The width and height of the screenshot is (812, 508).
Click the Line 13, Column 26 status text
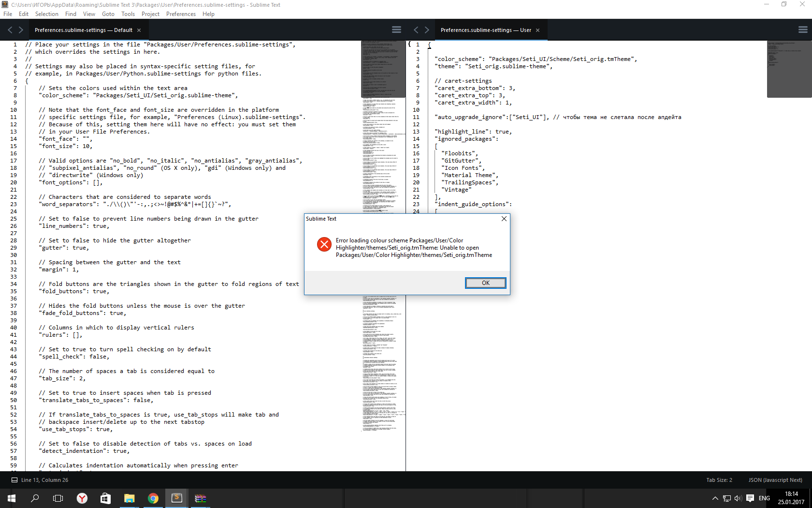(x=44, y=480)
